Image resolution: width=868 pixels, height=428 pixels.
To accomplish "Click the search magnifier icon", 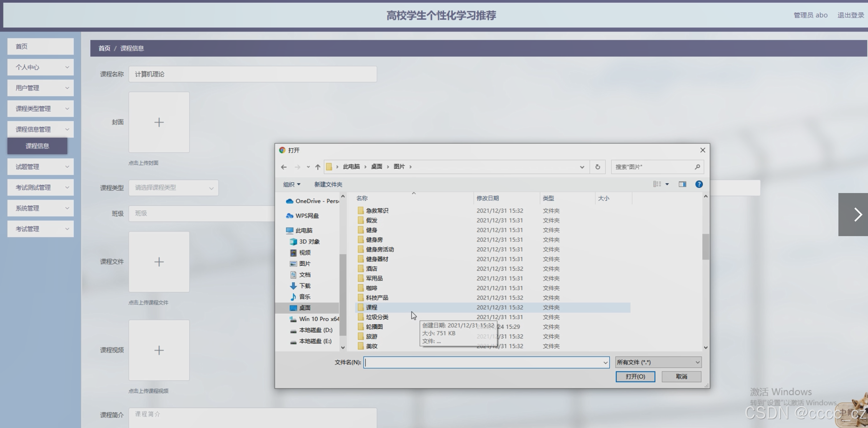I will click(x=697, y=167).
